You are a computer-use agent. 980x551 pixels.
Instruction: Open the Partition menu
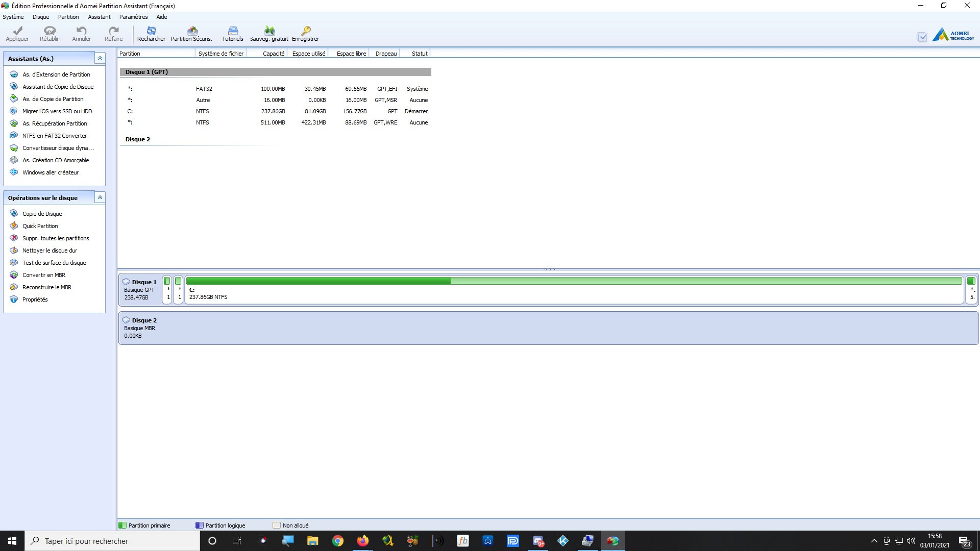pyautogui.click(x=68, y=17)
